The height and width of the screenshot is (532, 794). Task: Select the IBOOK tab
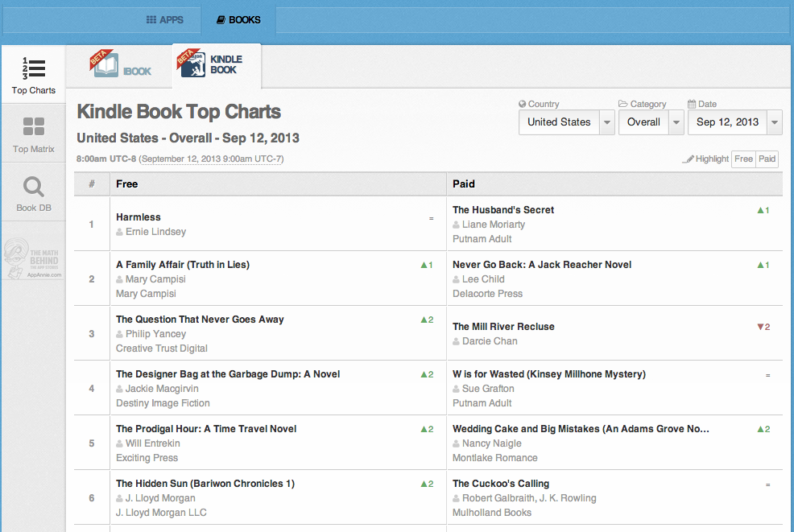(120, 65)
